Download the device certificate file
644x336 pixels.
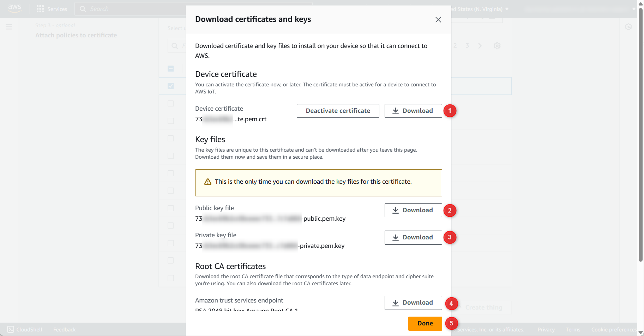[413, 111]
